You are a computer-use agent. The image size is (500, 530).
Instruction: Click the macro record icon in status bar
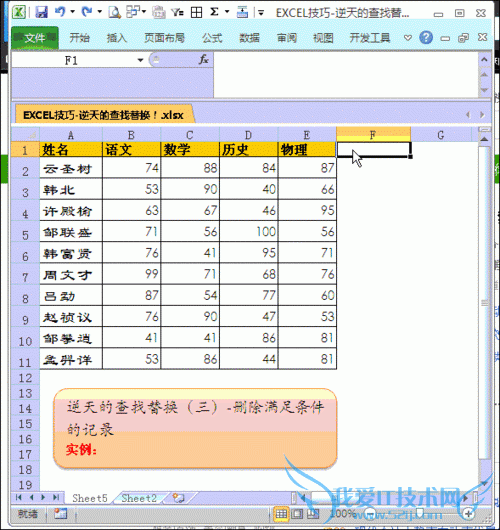click(x=61, y=514)
